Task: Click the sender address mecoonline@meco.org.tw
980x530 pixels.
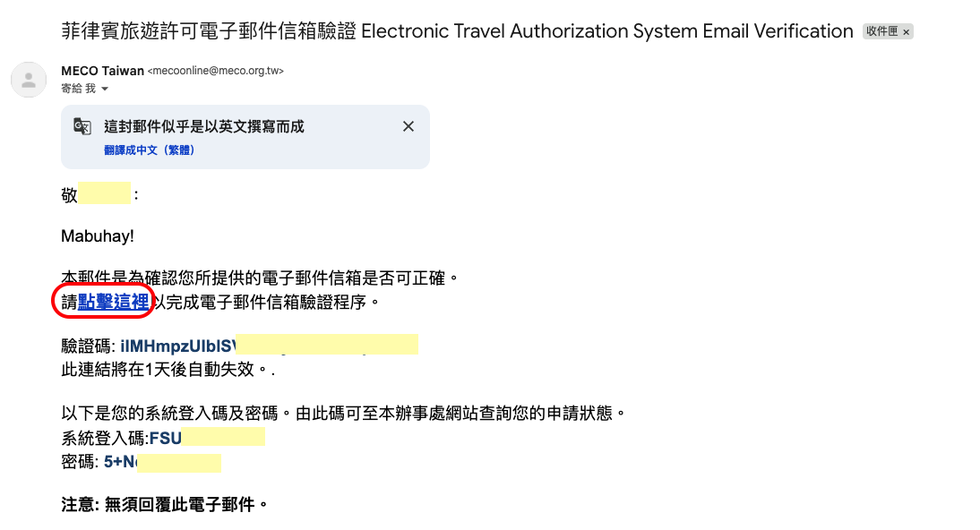Action: point(221,71)
